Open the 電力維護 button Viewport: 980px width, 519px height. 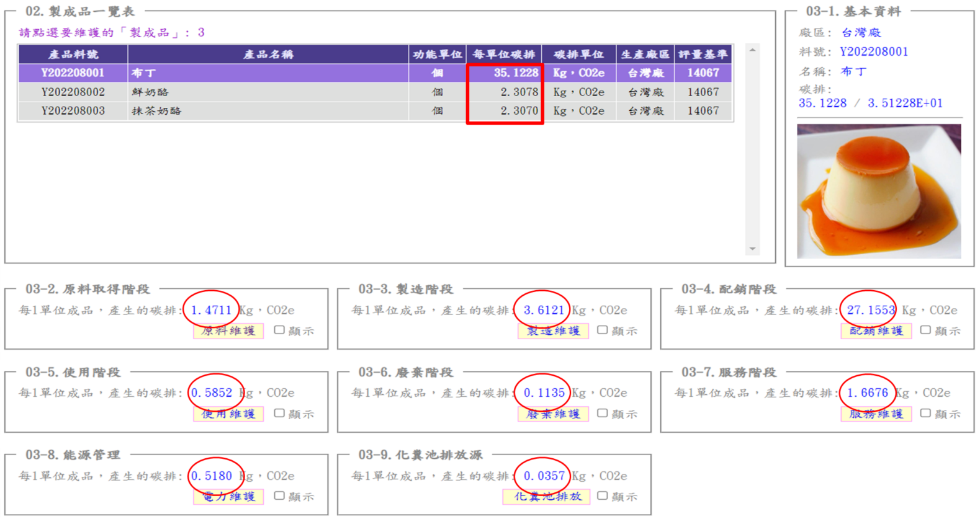[228, 497]
